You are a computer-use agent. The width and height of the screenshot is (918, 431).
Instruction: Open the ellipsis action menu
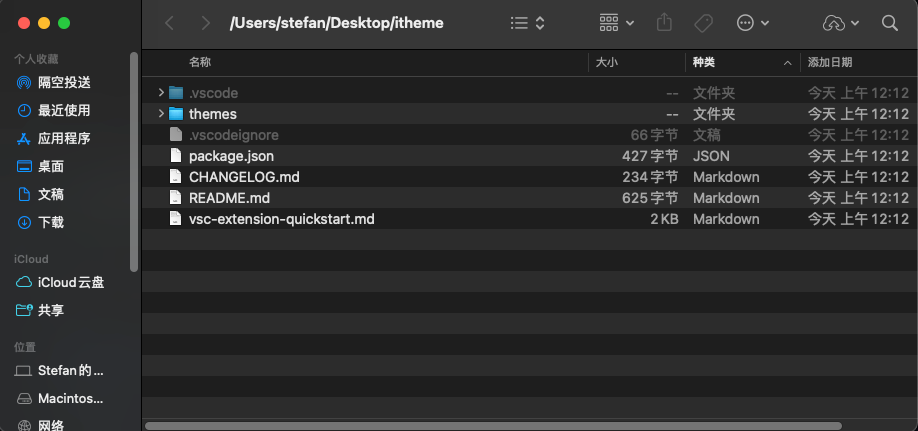pos(752,23)
